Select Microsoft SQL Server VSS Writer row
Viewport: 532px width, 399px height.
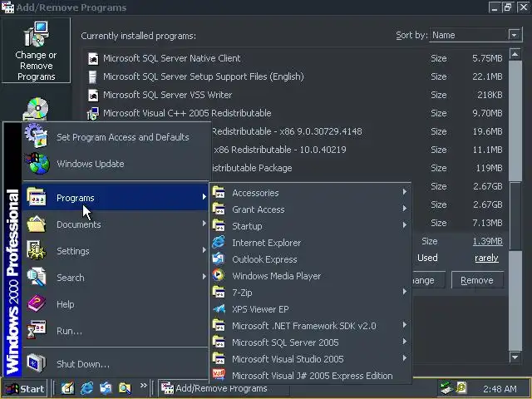click(294, 95)
